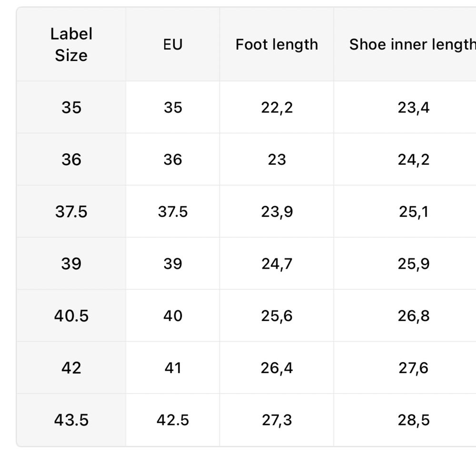Click label size 35 row cell
Screen dimensions: 476x454
tap(71, 107)
